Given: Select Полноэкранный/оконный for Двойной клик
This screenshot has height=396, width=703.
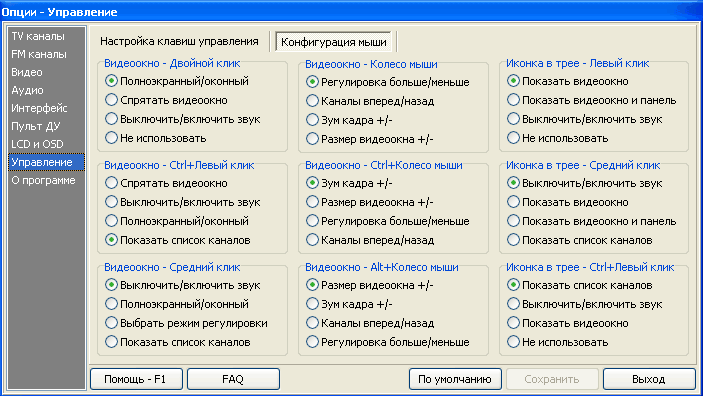Looking at the screenshot, I should [x=177, y=81].
